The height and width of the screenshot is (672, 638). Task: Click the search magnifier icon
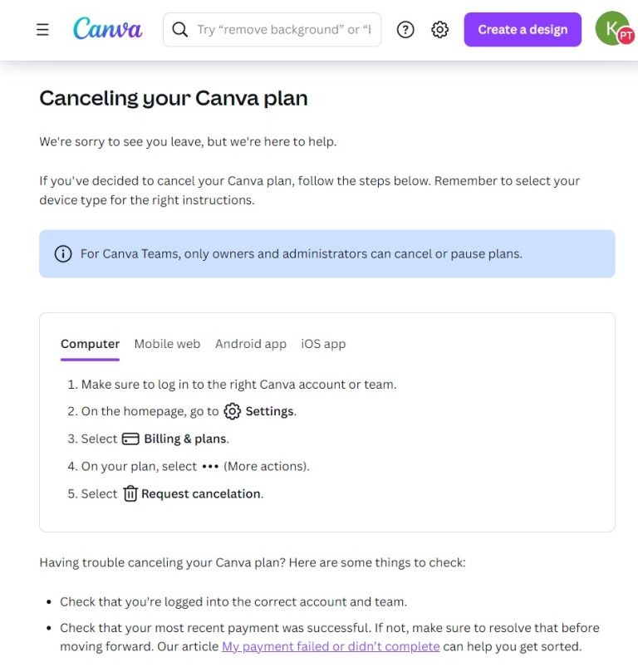pos(179,29)
